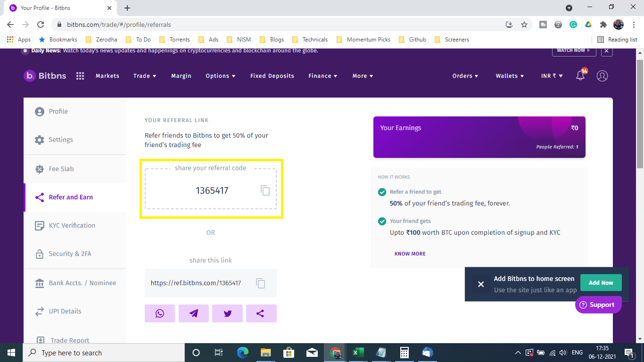Screen dimensions: 644x362
Task: Click the KNOW MORE link
Action: [410, 254]
